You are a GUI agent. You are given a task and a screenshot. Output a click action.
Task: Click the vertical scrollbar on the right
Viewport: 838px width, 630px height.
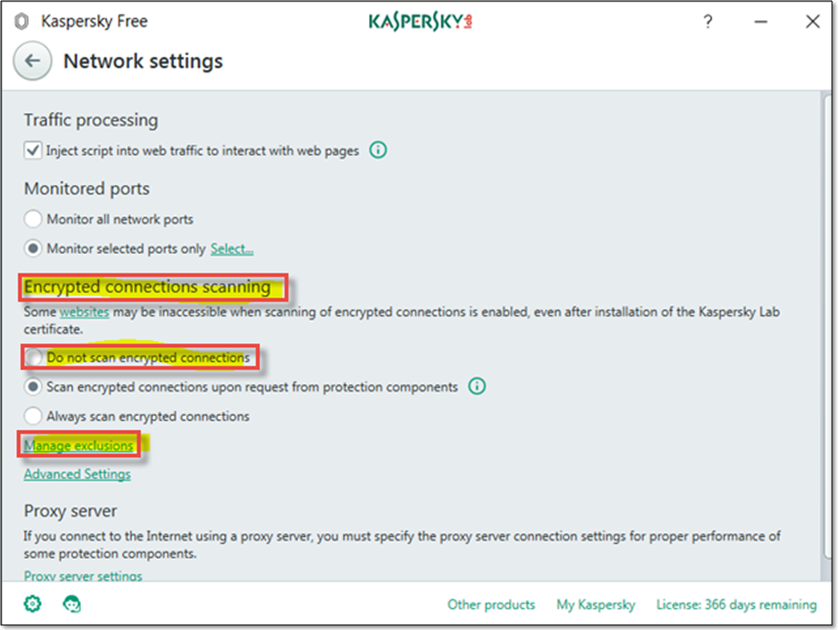(826, 326)
